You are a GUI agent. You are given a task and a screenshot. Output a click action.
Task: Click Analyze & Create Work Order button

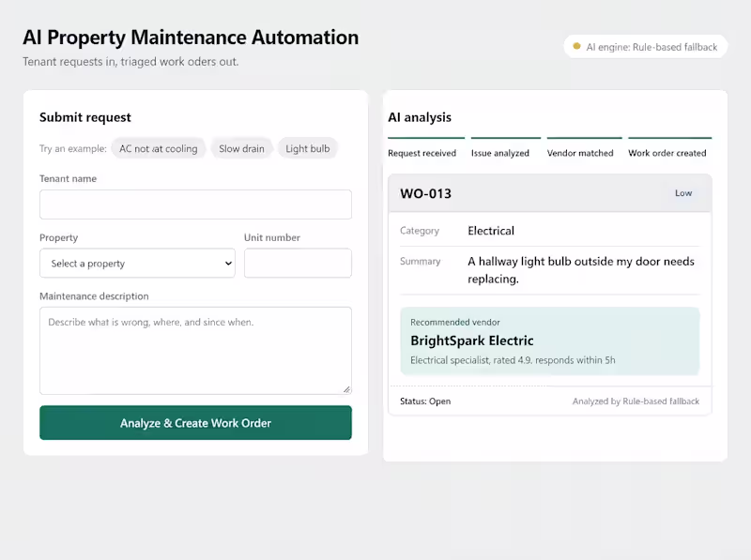click(x=195, y=423)
